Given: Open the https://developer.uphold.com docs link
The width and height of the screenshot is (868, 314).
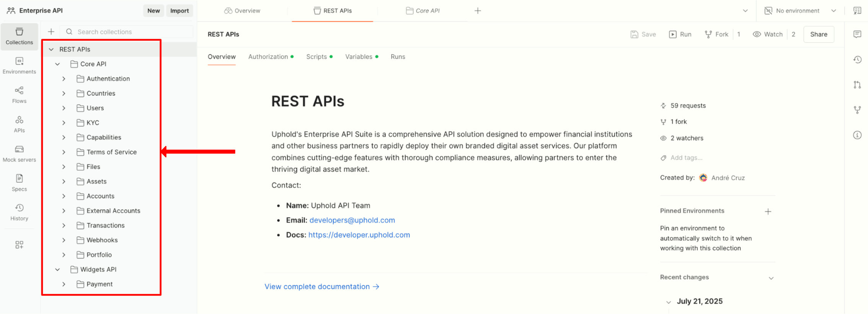Looking at the screenshot, I should [359, 235].
